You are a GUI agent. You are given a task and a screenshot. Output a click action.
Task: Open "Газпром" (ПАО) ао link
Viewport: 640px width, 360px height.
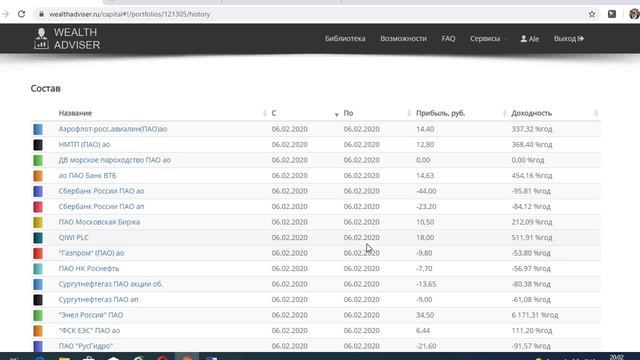tap(91, 253)
